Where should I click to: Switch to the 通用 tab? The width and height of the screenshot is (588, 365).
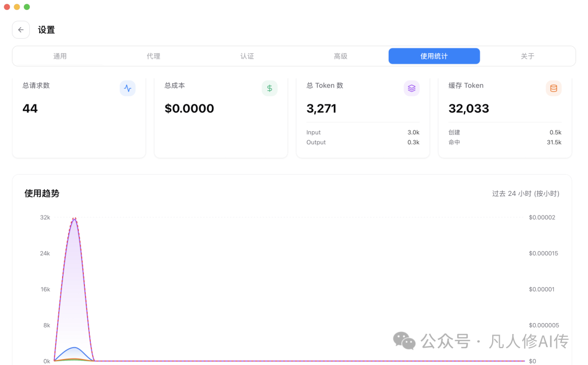click(x=60, y=56)
